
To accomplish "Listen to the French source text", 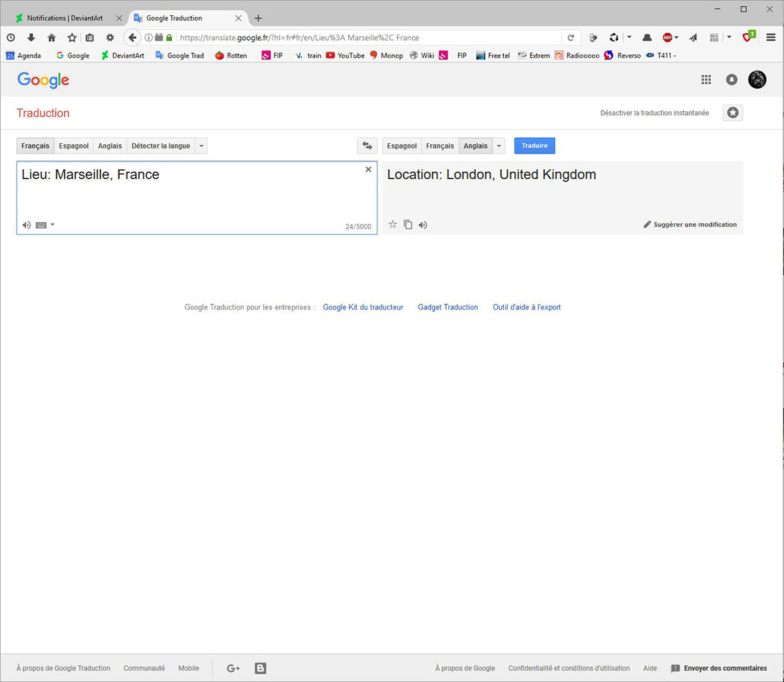I will [27, 225].
